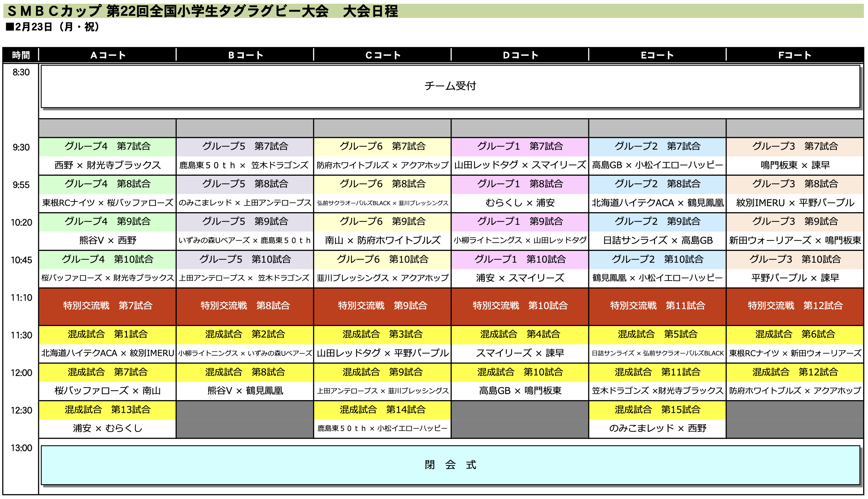Click the 西野 × 財光寺ブラックス match cell
Screen dimensions: 868x499
point(108,166)
